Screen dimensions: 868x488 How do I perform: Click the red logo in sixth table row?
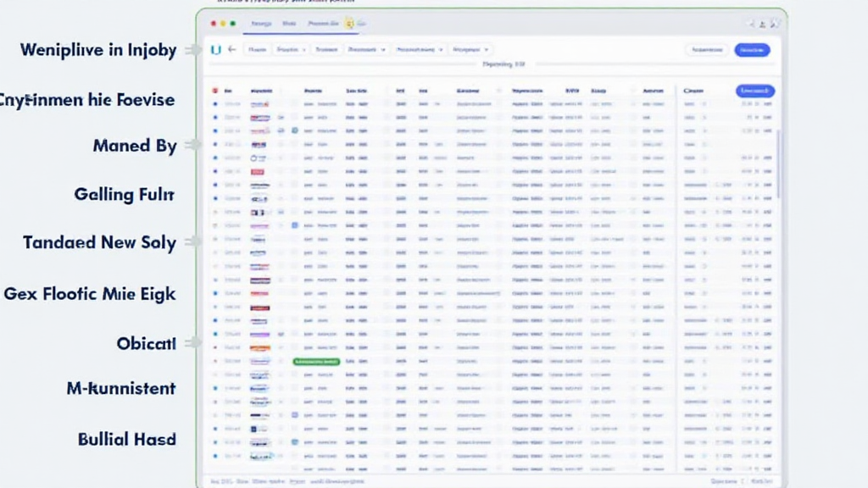(258, 171)
